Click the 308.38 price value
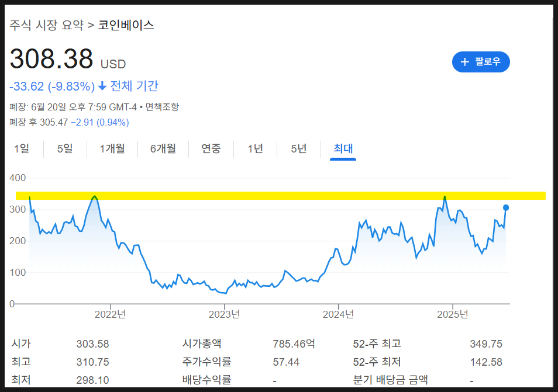This screenshot has width=558, height=392. 51,58
